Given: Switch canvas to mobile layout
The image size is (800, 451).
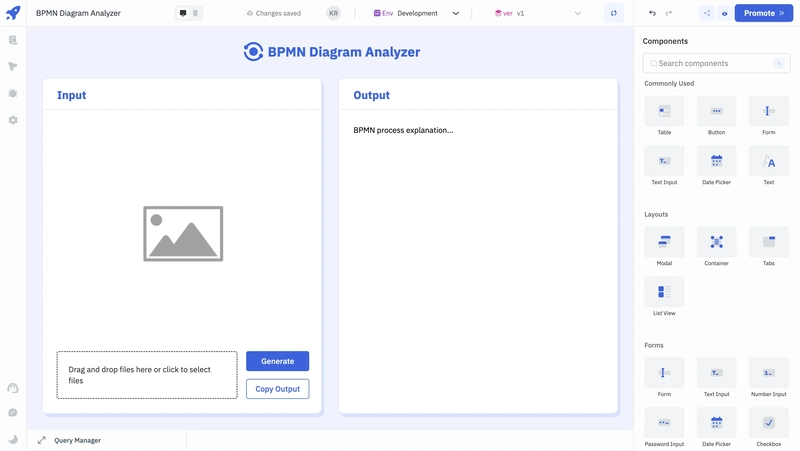Looking at the screenshot, I should [x=195, y=13].
